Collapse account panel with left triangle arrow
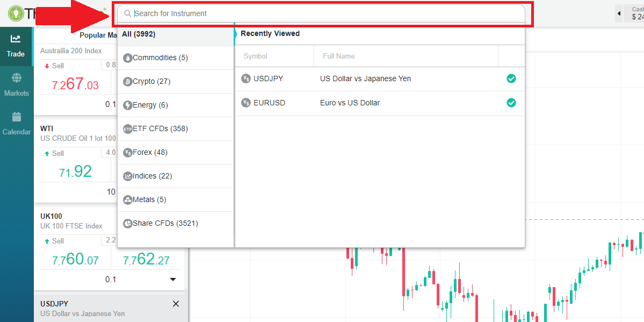644x322 pixels. pyautogui.click(x=619, y=13)
